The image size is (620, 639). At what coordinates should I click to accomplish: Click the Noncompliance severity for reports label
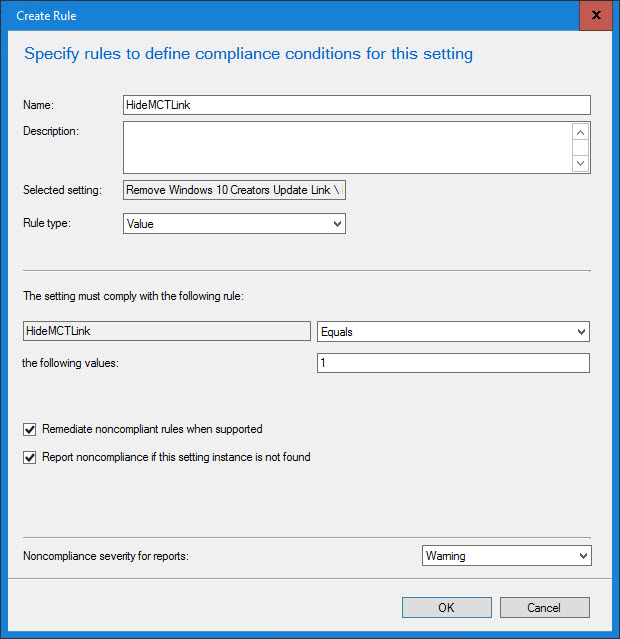click(105, 556)
